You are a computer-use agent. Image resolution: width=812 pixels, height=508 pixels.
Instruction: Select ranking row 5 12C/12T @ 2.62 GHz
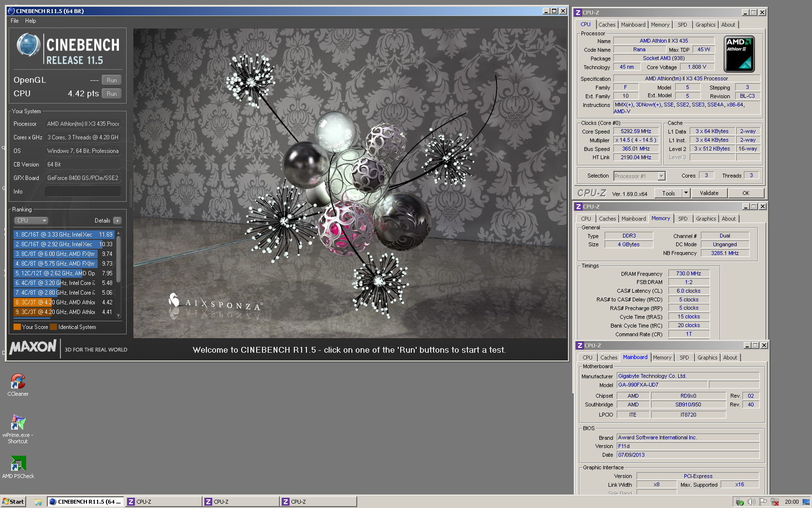pyautogui.click(x=64, y=273)
